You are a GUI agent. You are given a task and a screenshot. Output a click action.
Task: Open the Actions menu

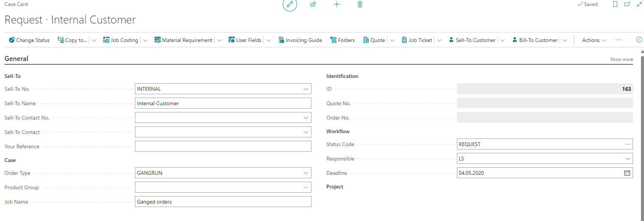[x=594, y=40]
